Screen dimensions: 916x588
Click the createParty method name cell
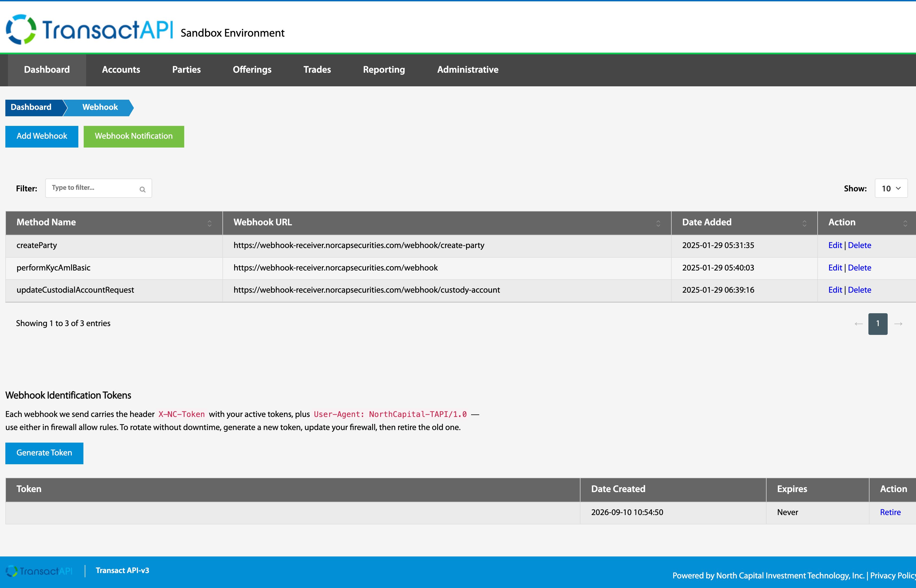pos(114,246)
